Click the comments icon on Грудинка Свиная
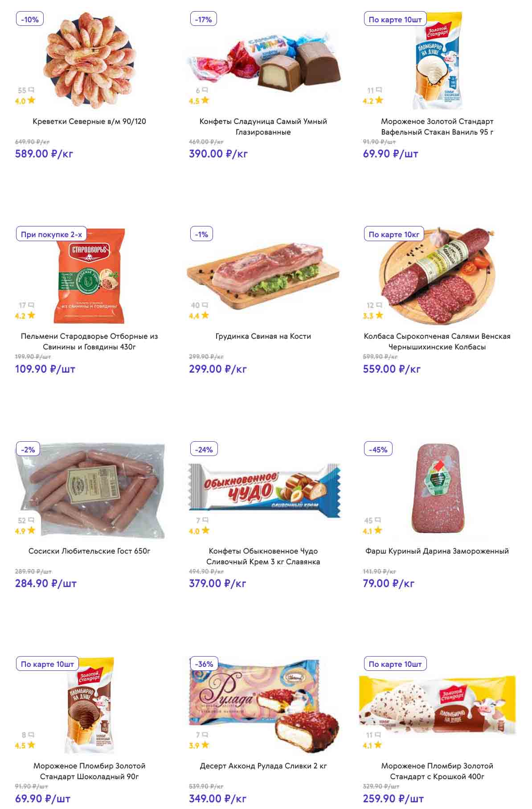Viewport: 532px width, 809px height. coord(205,305)
